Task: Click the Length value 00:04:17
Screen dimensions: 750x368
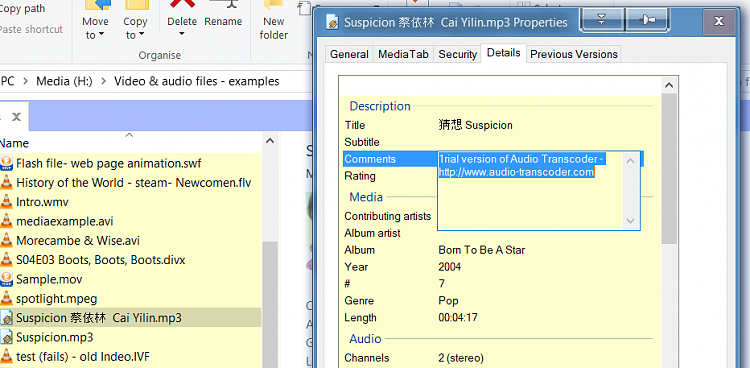Action: 458,318
